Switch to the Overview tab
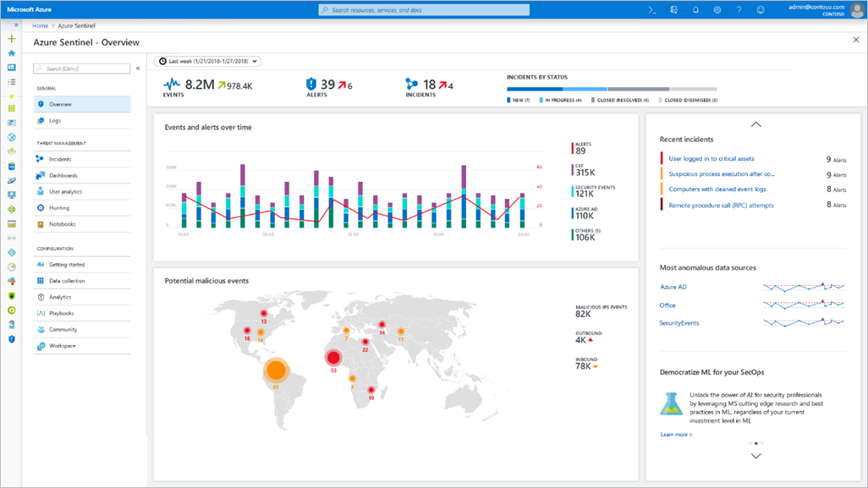This screenshot has height=488, width=868. pyautogui.click(x=60, y=103)
